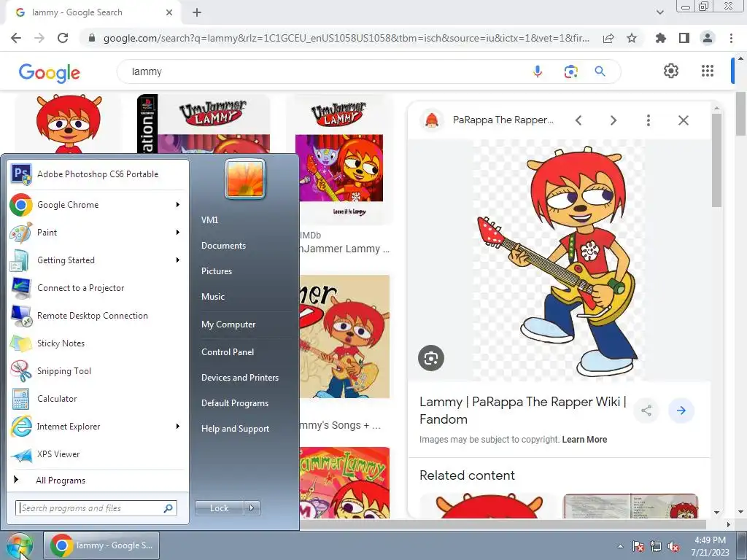Click the Google search field containing lammy

[x=329, y=71]
